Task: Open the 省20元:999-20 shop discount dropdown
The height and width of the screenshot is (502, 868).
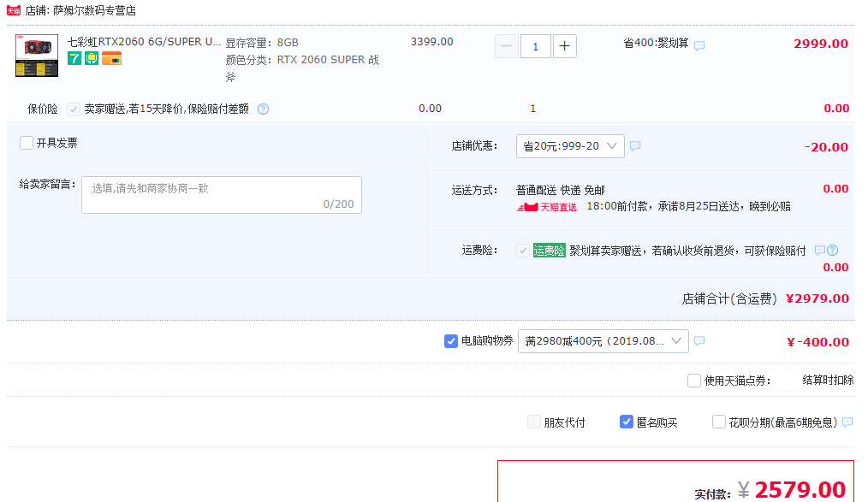Action: click(x=570, y=146)
